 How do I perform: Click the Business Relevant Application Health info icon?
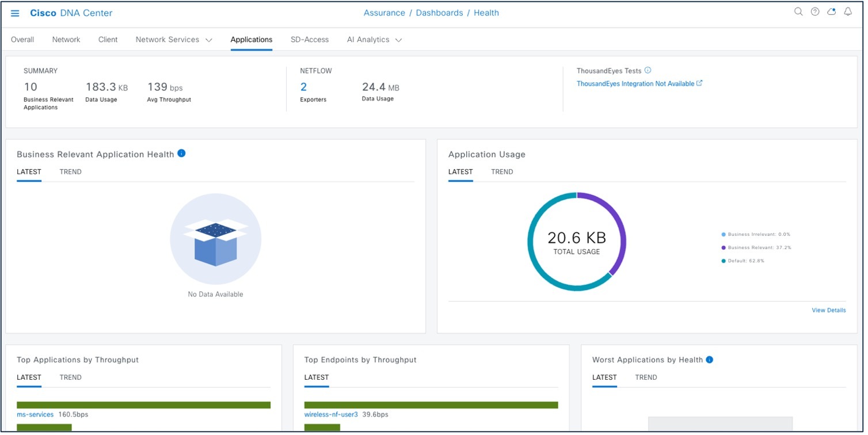coord(181,154)
